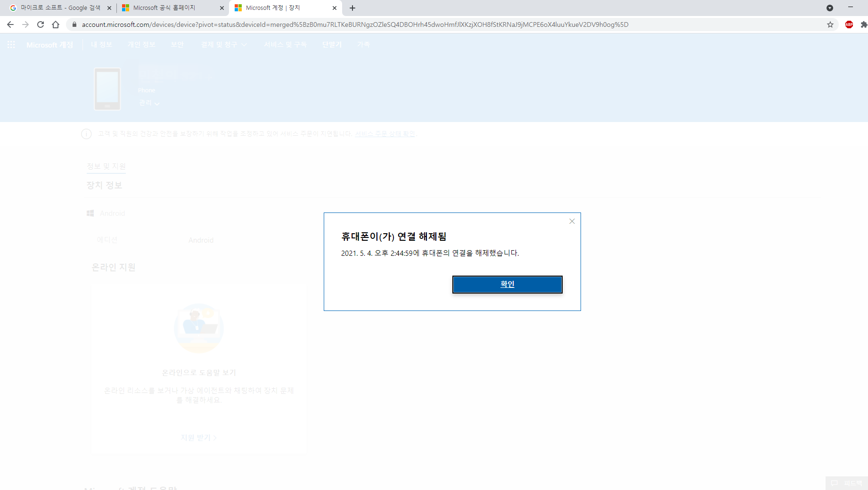Click the Windows logo beside Android
868x490 pixels.
(90, 213)
